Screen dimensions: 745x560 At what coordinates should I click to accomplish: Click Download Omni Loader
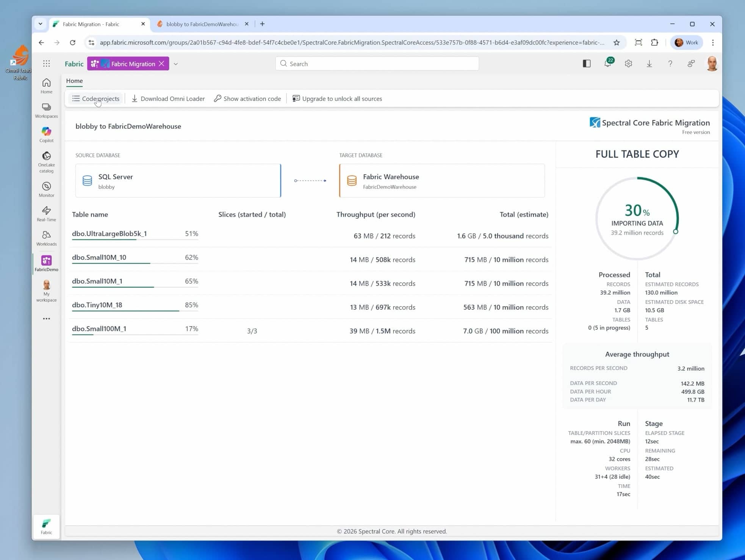click(x=168, y=99)
